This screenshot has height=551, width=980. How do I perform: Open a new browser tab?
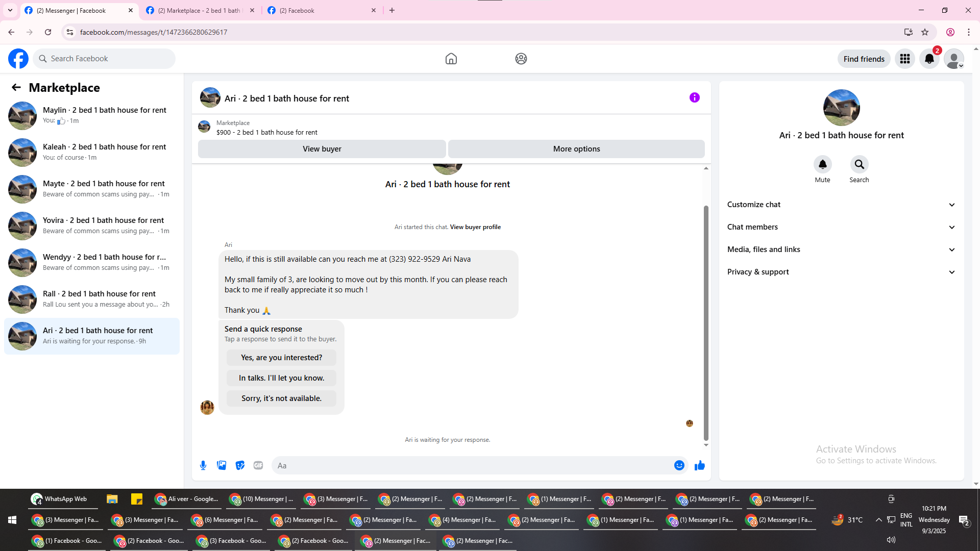coord(392,10)
